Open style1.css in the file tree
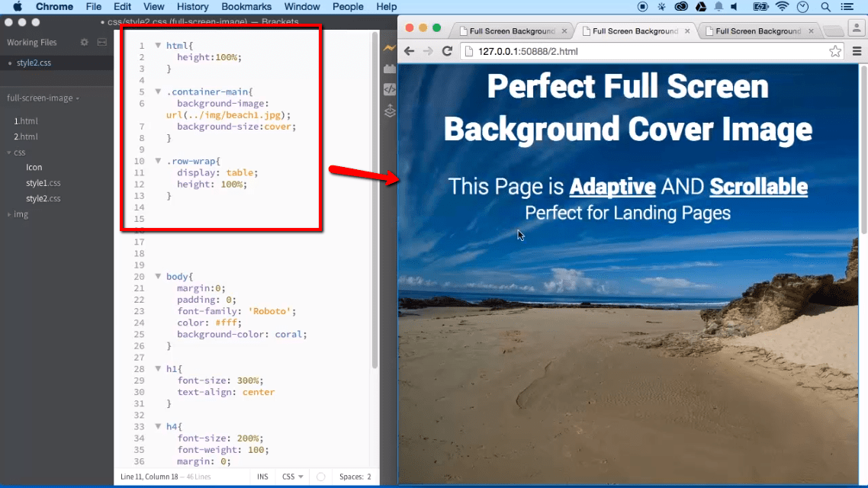868x488 pixels. pos(43,182)
